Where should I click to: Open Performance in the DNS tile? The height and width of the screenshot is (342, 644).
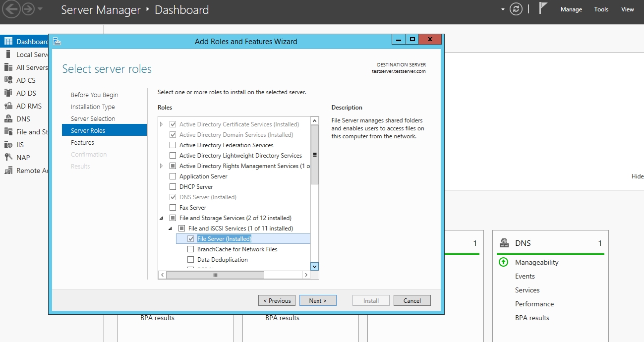point(534,304)
